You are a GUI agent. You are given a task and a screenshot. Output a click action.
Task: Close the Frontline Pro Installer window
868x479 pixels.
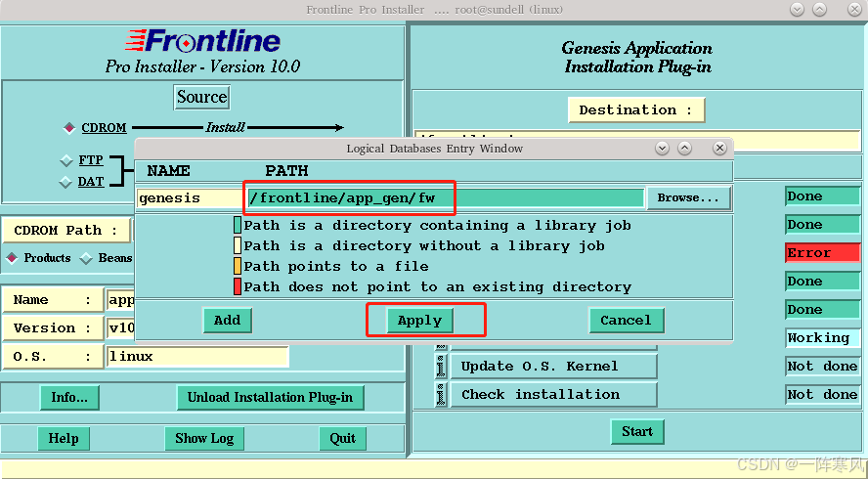click(854, 10)
